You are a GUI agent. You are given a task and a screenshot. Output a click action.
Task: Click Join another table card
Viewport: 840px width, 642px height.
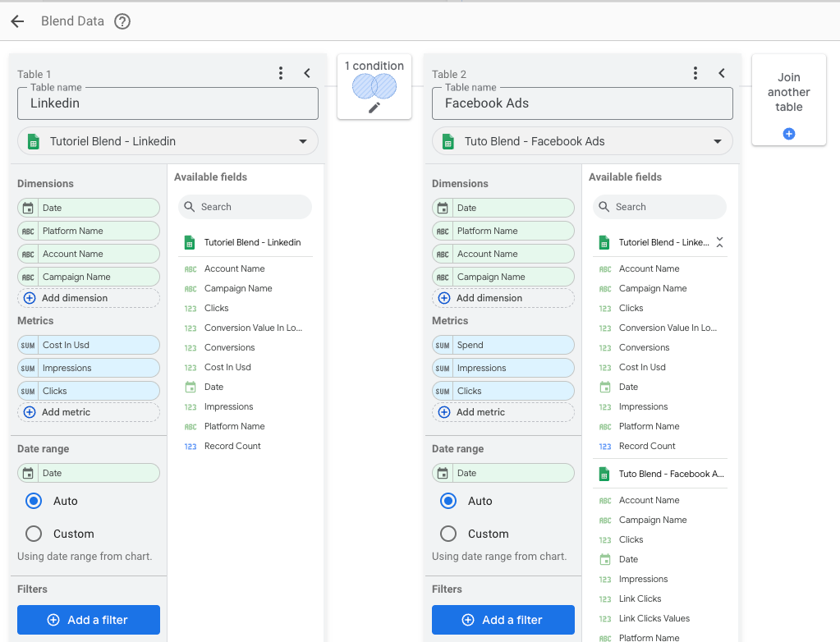pos(788,99)
